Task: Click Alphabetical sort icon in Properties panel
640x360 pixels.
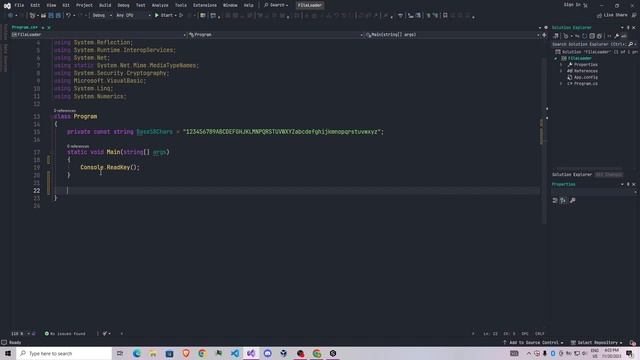Action: [563, 200]
